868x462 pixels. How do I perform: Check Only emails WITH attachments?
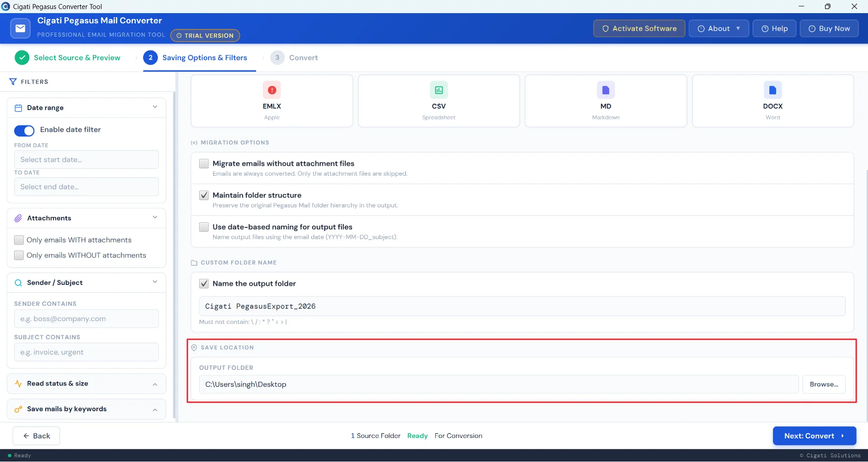tap(19, 240)
